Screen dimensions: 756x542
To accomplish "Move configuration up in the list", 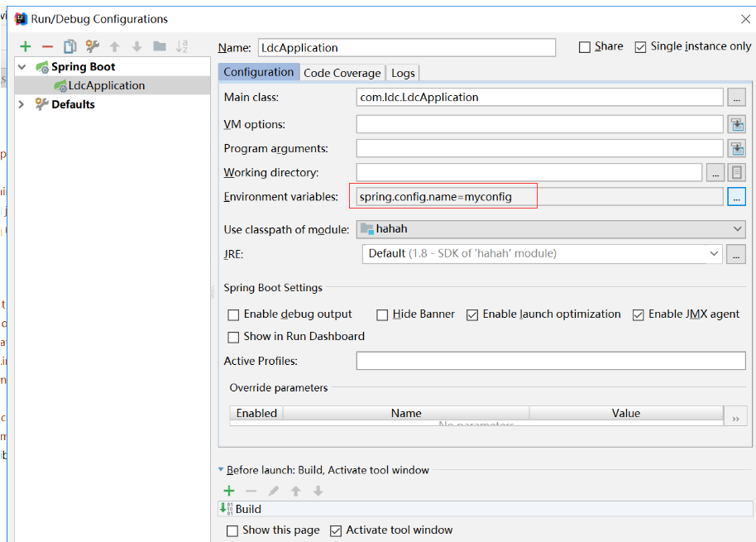I will pos(115,47).
